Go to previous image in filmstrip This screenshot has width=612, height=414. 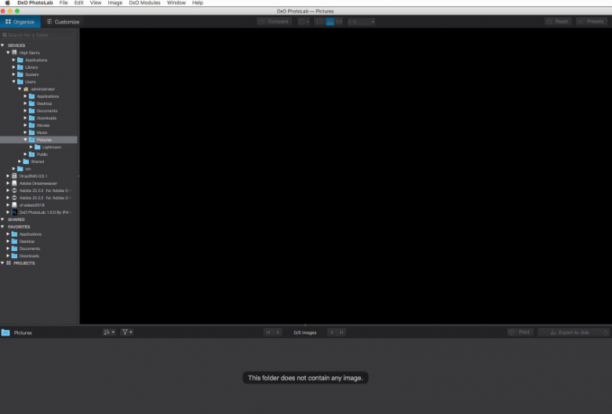coord(278,332)
